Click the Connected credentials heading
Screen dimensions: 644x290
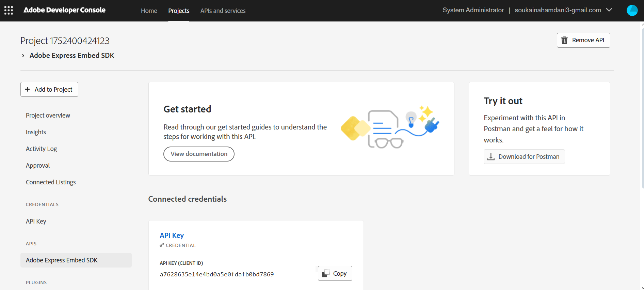(188, 199)
